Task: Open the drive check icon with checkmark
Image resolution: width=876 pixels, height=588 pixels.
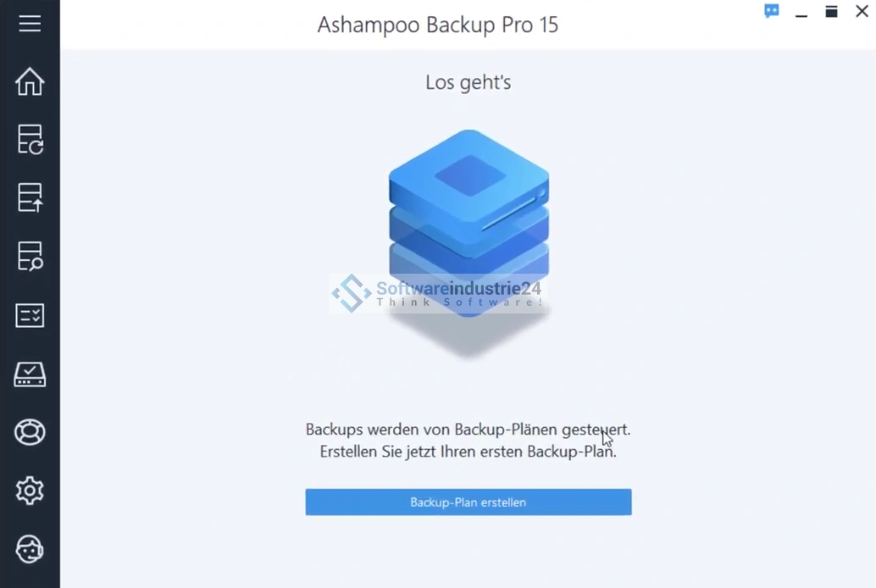Action: 30,374
